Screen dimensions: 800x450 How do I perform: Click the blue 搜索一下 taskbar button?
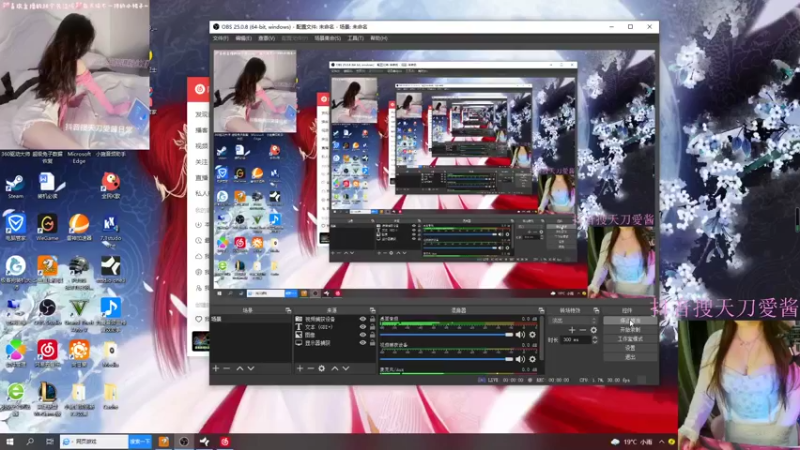(x=140, y=442)
